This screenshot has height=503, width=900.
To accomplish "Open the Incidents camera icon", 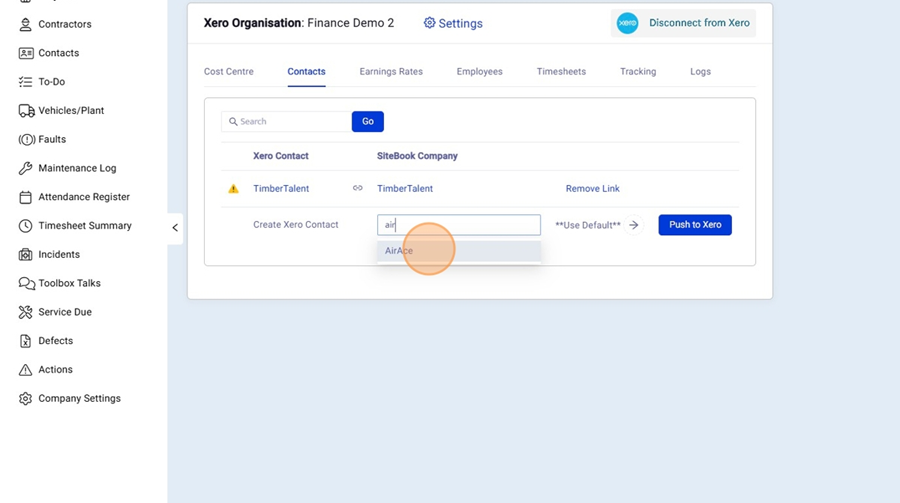I will pos(26,255).
